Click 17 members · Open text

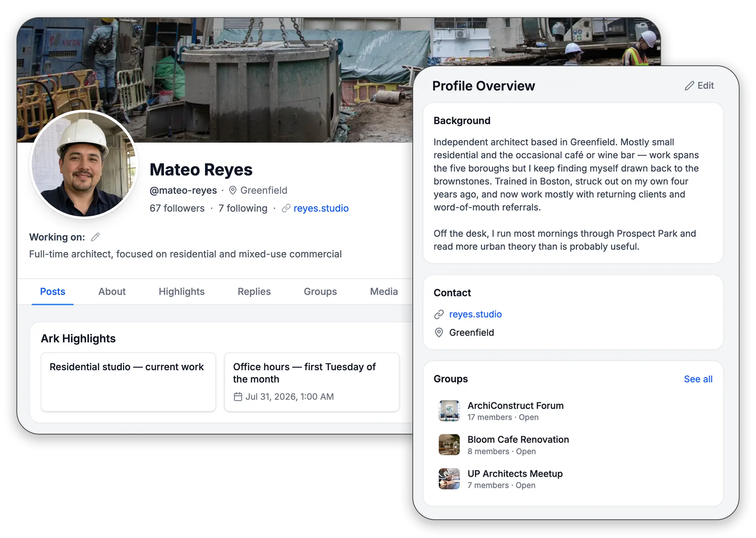(x=503, y=417)
